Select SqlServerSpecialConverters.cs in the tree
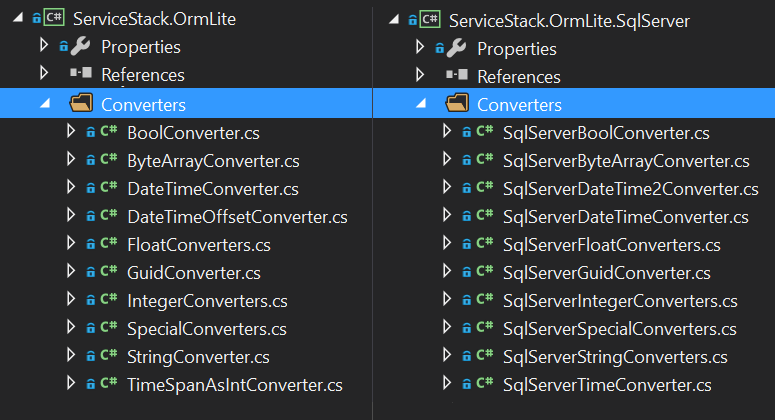This screenshot has height=420, width=775. 619,329
